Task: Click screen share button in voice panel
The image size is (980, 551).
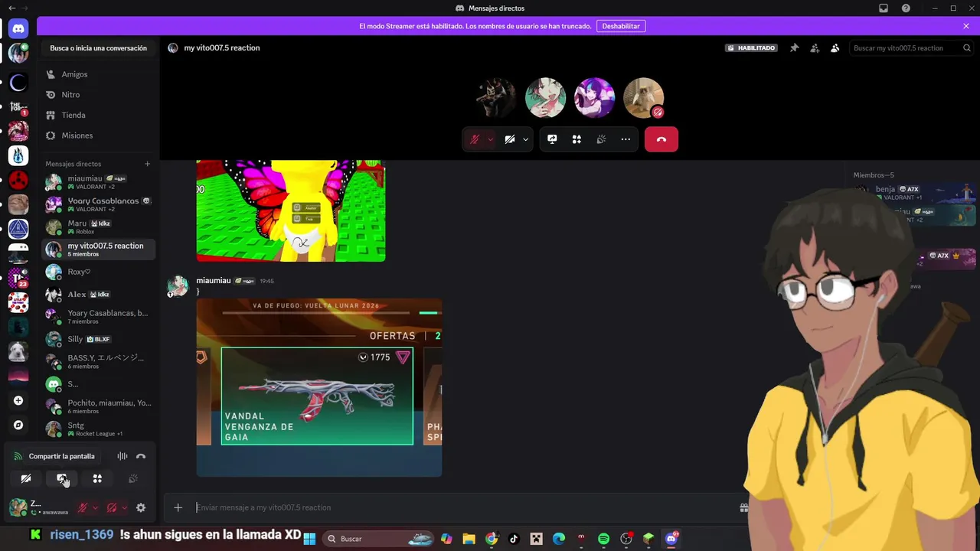Action: point(62,478)
